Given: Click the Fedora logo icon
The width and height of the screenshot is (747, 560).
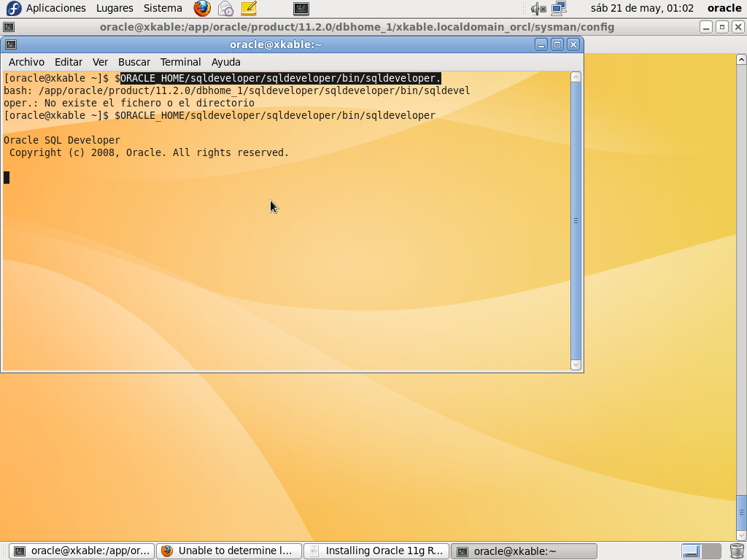Looking at the screenshot, I should tap(14, 8).
